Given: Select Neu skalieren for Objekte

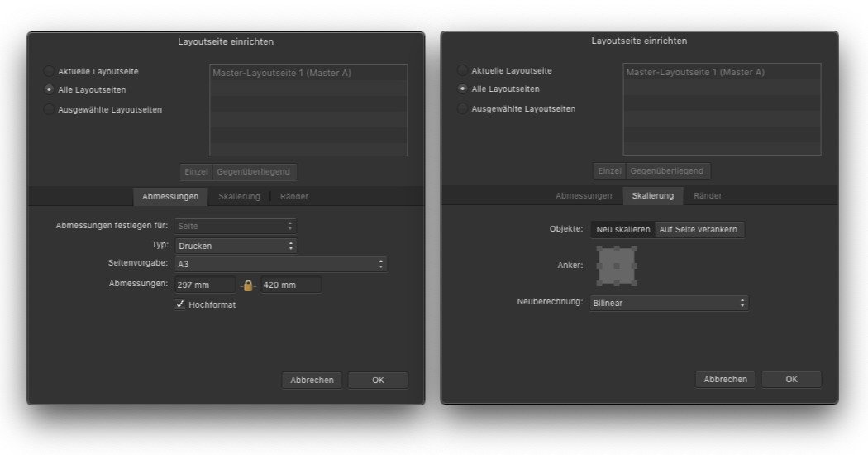Looking at the screenshot, I should tap(623, 229).
